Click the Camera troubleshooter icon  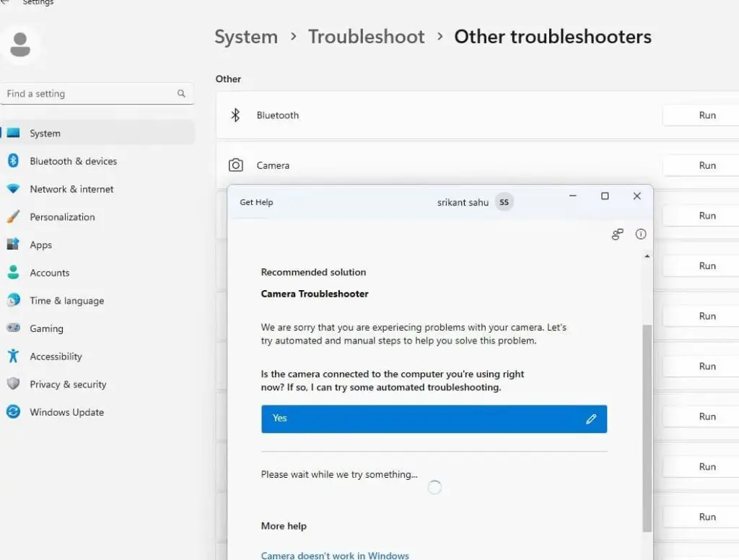click(235, 165)
